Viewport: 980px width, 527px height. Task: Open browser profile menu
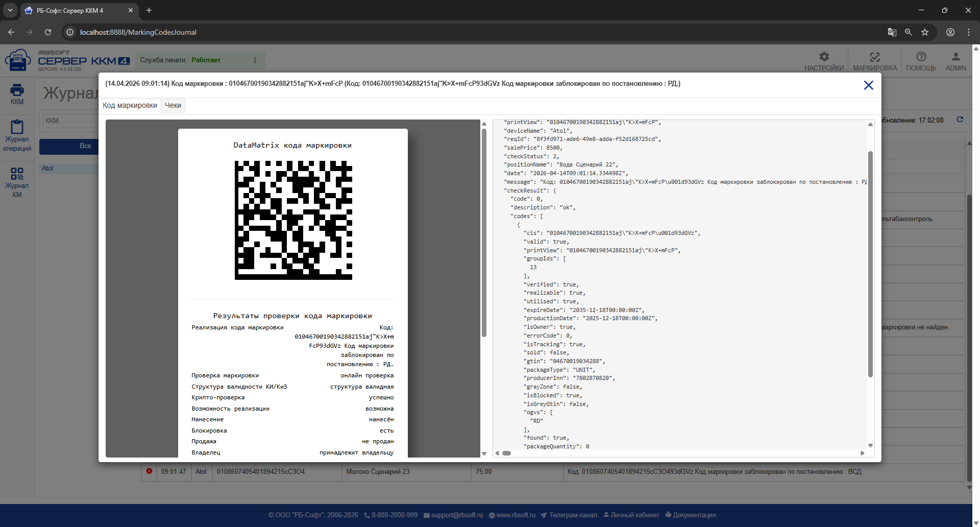(x=950, y=32)
